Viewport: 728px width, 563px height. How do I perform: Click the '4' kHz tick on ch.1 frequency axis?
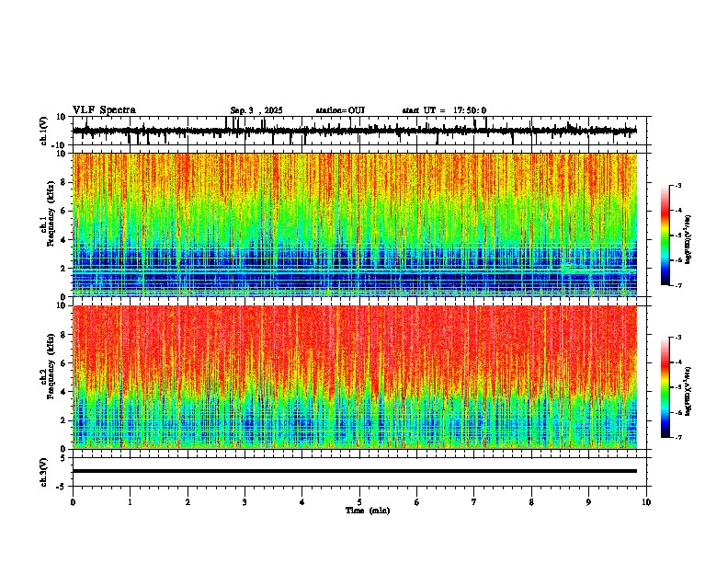pyautogui.click(x=64, y=240)
